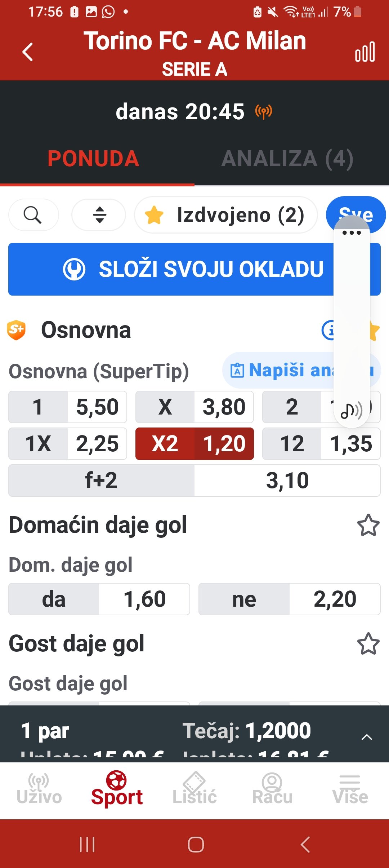This screenshot has width=389, height=868.
Task: Favorite the Domaćin daje gol market
Action: tap(368, 525)
